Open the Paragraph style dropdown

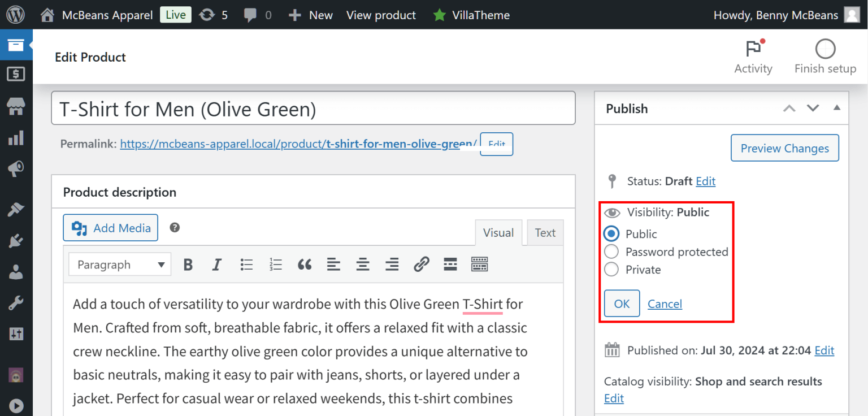click(x=119, y=264)
